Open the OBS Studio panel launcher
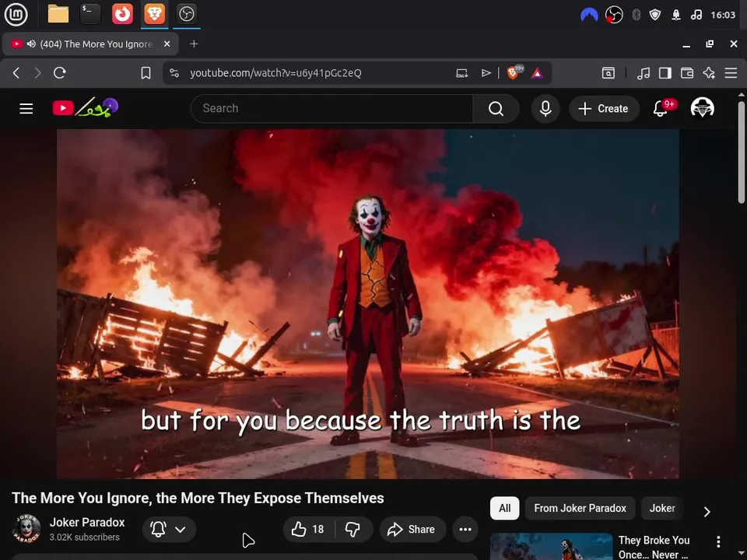This screenshot has height=560, width=747. click(x=186, y=14)
